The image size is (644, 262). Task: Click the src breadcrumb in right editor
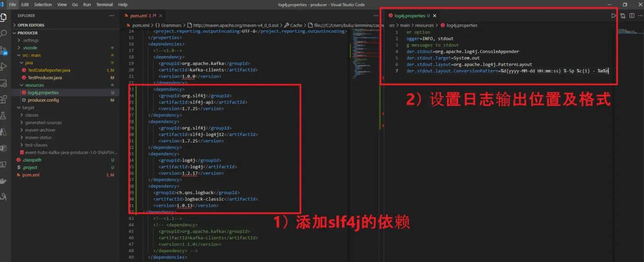pyautogui.click(x=392, y=25)
